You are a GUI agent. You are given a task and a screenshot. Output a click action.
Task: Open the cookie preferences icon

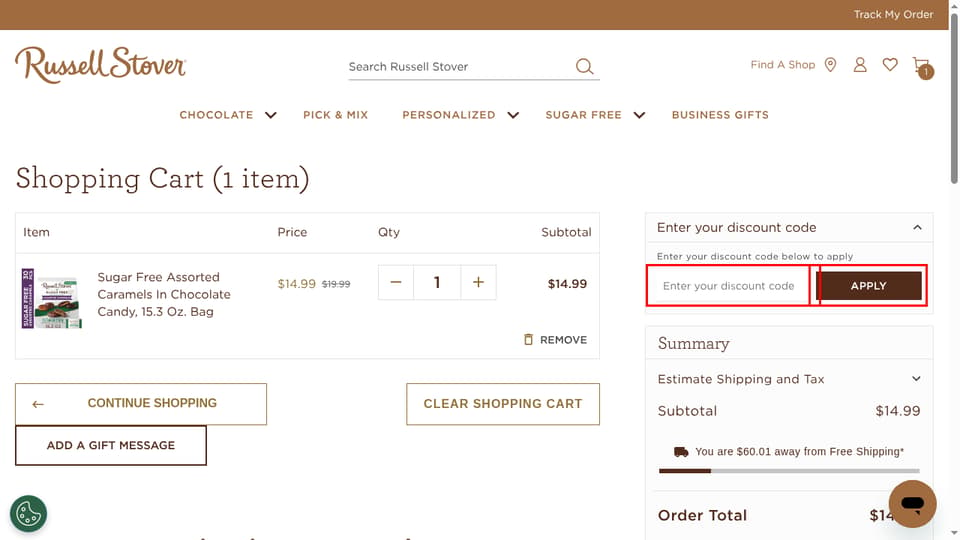(x=28, y=513)
